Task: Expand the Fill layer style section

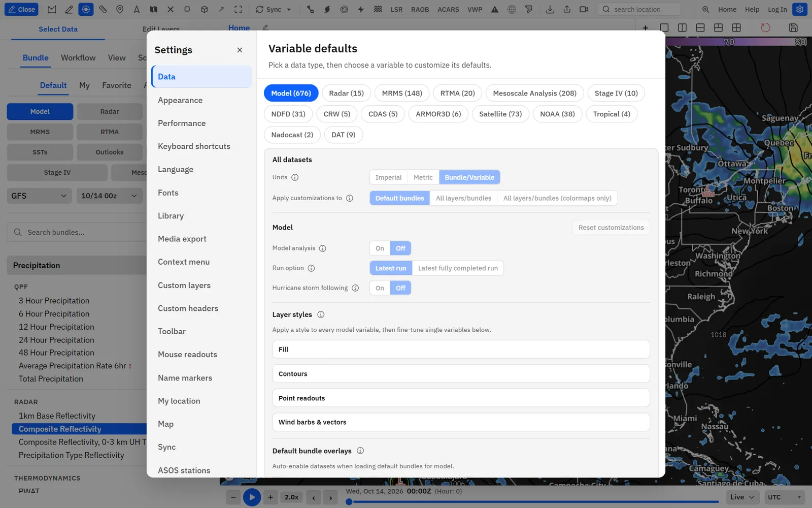Action: pos(461,350)
